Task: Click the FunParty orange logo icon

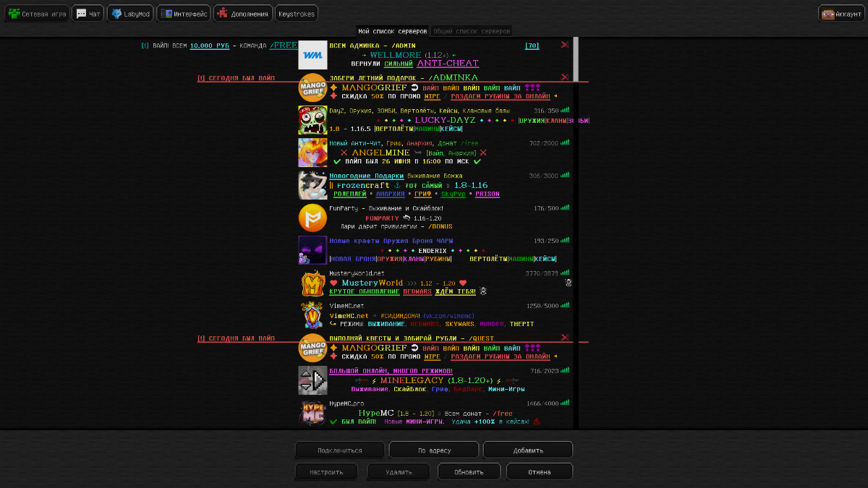Action: point(312,218)
